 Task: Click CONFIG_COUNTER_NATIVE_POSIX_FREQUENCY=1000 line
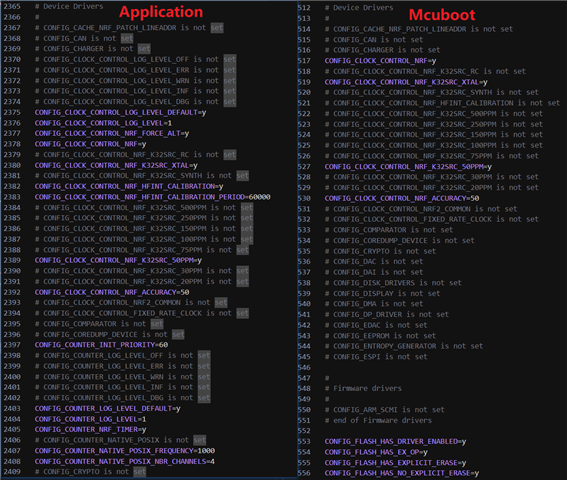[125, 451]
